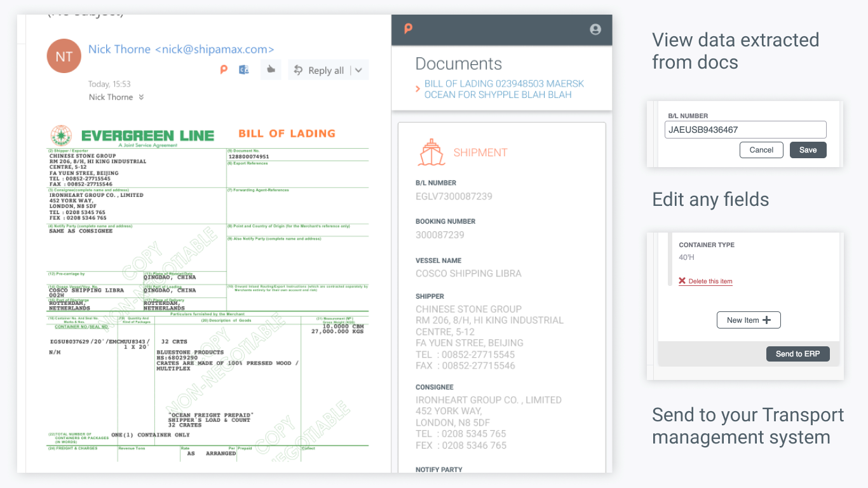Click the New Item button

tap(749, 320)
